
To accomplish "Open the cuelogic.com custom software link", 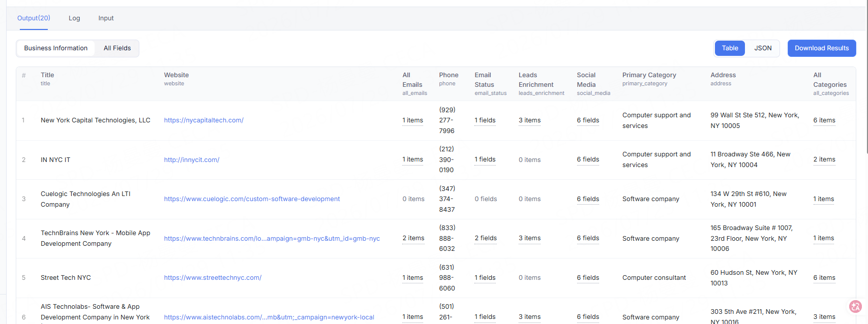I will click(x=252, y=199).
